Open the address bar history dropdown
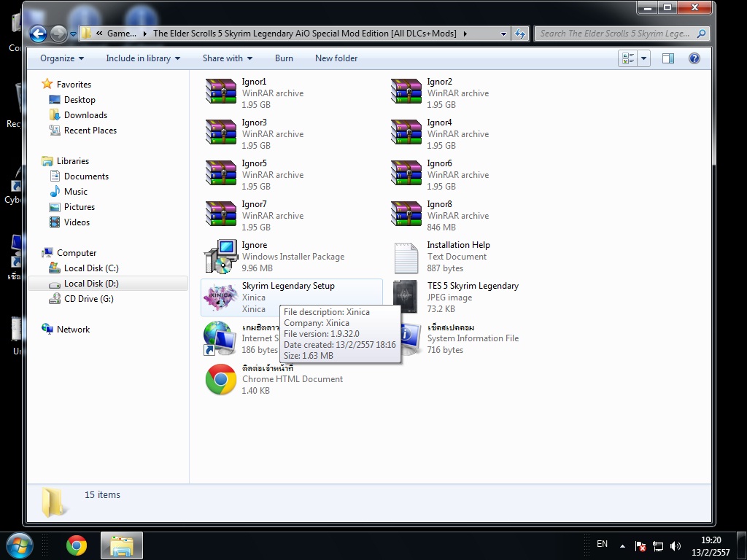 (503, 34)
